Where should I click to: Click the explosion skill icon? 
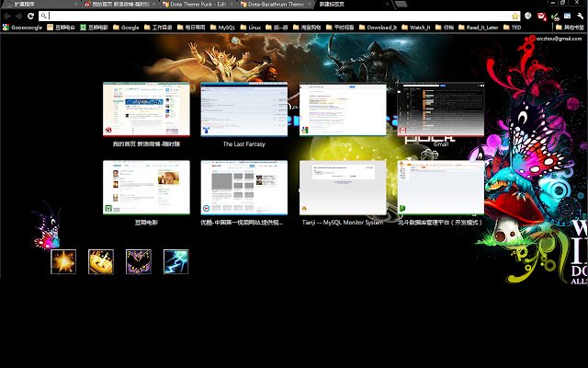pos(63,261)
